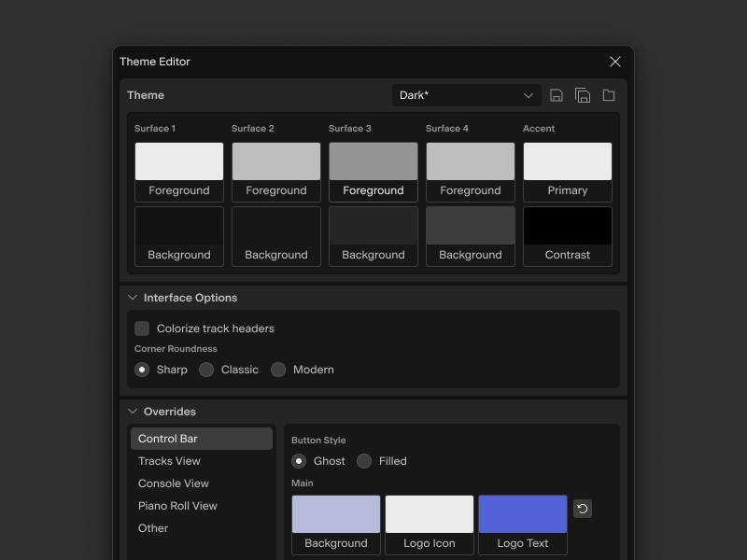Viewport: 747px width, 560px height.
Task: Edit Surface 3 Background color
Action: click(x=373, y=236)
